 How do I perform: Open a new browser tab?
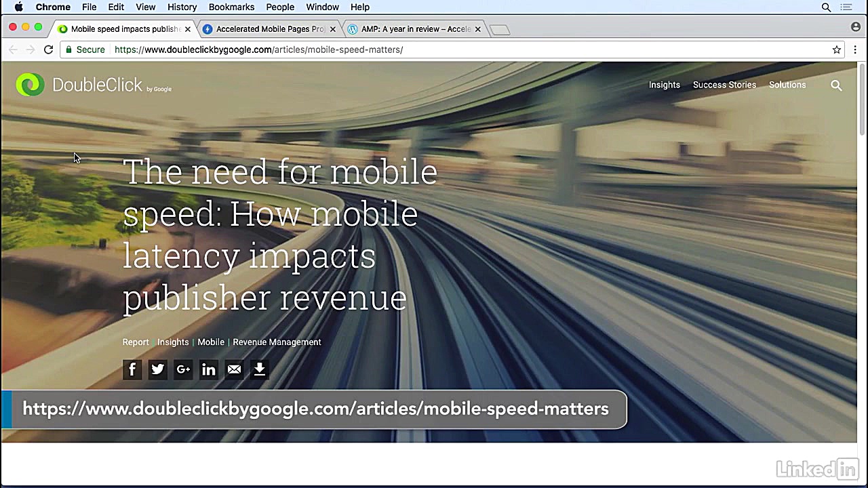pos(500,29)
